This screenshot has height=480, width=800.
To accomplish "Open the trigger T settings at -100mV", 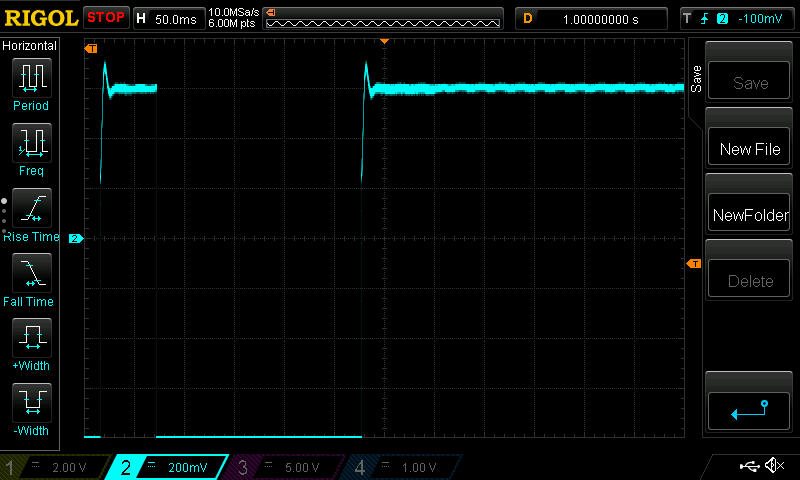I will coord(736,18).
